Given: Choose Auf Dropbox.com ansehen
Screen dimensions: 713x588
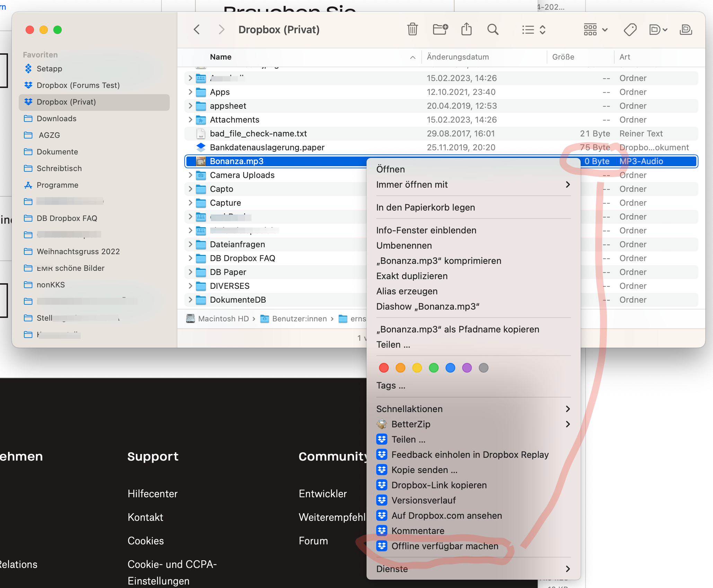Looking at the screenshot, I should pyautogui.click(x=473, y=516).
